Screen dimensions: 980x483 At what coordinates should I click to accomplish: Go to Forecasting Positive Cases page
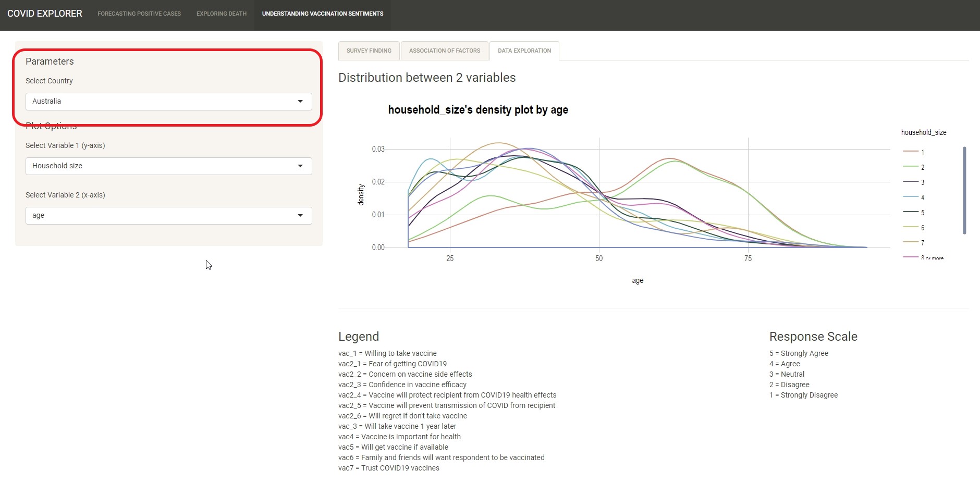pos(139,14)
